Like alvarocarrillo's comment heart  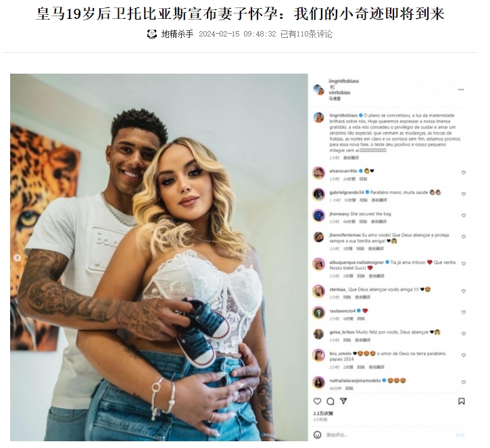(x=464, y=172)
